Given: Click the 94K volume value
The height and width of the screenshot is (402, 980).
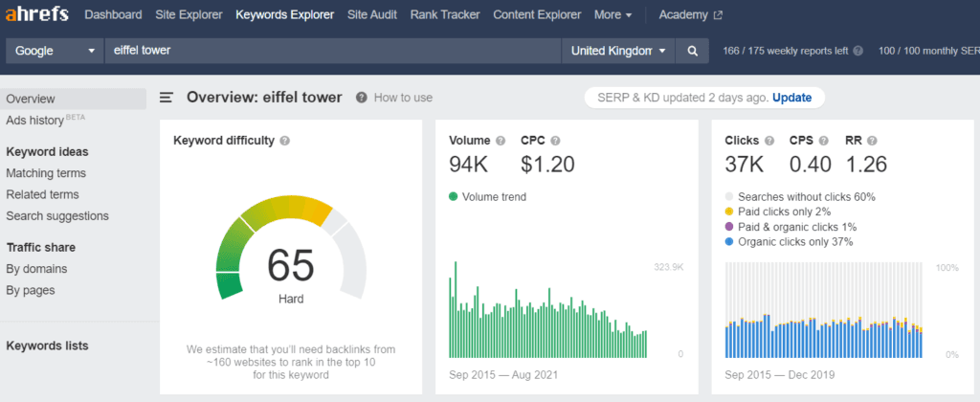Looking at the screenshot, I should pos(469,165).
